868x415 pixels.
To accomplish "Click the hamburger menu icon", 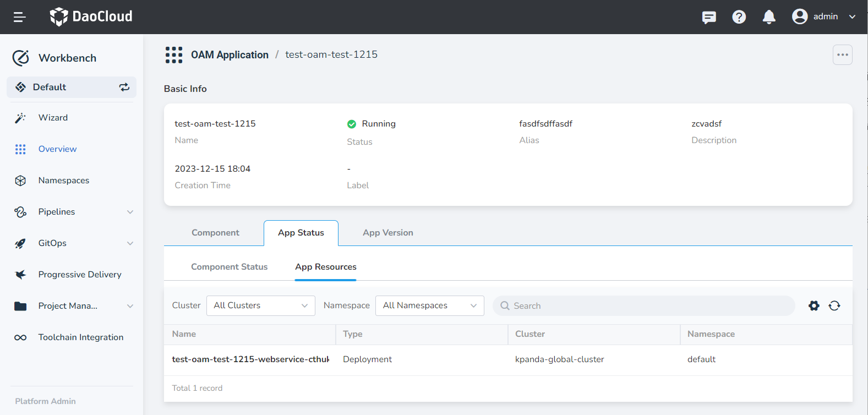I will click(20, 17).
